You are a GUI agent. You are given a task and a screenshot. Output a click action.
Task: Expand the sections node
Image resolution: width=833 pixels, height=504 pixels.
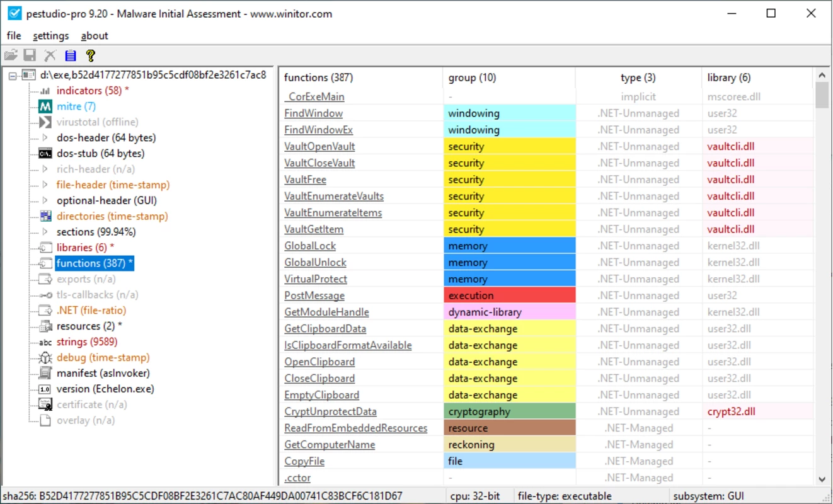[45, 232]
